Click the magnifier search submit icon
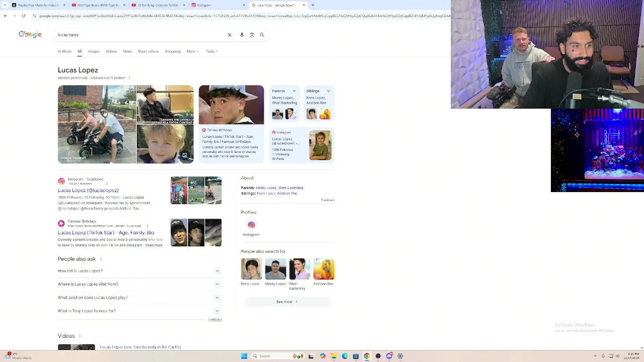This screenshot has width=644, height=362. tap(262, 35)
